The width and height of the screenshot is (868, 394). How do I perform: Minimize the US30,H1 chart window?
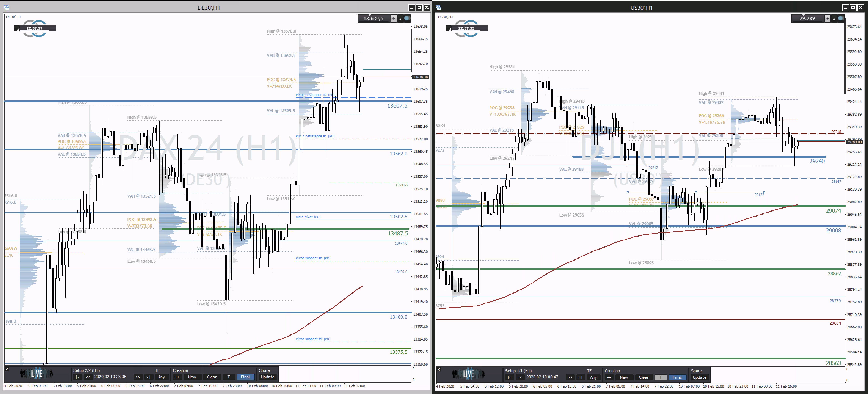click(x=845, y=7)
